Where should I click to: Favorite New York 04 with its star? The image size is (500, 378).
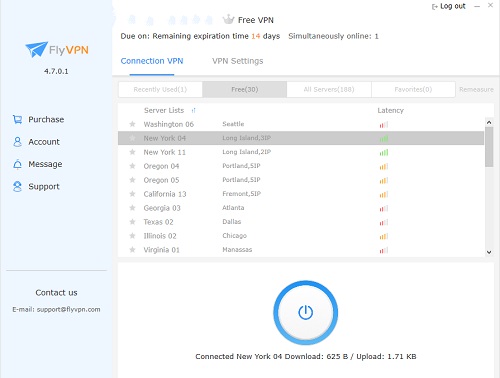pos(132,138)
